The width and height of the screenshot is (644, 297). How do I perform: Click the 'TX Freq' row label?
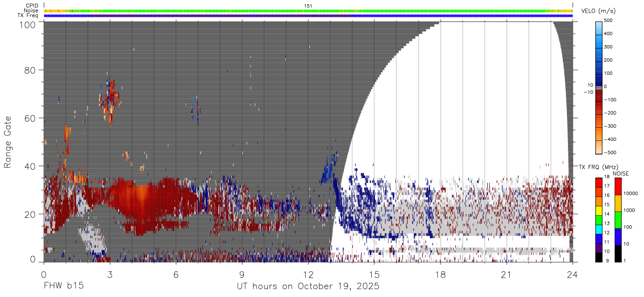(x=28, y=16)
